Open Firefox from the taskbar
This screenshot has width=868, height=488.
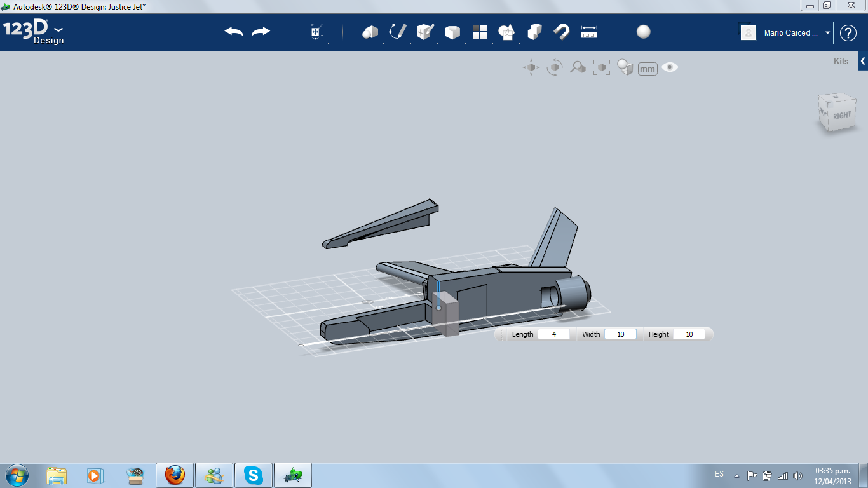click(175, 475)
